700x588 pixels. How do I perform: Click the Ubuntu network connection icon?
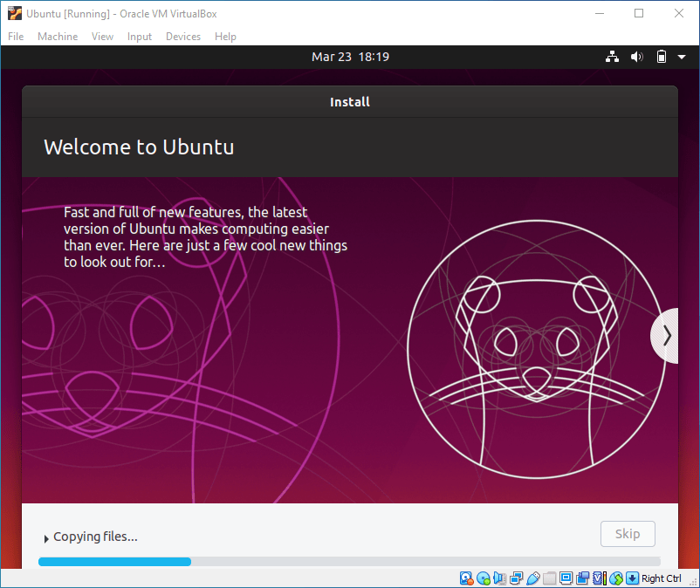612,57
